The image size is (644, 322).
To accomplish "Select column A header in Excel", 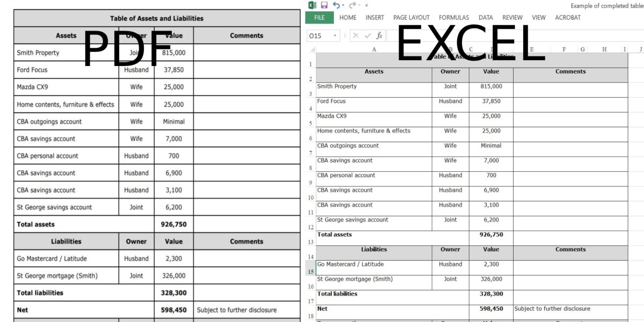I will click(374, 49).
